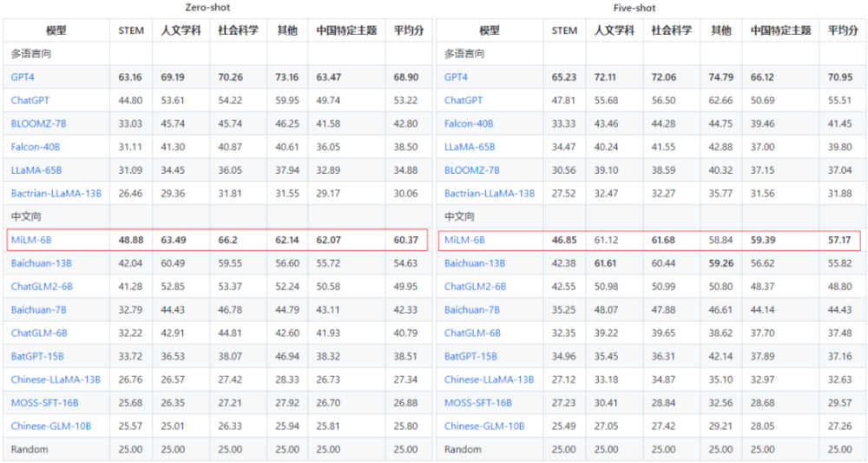Click BatGPT-15B link in Five-shot table
This screenshot has width=868, height=463.
click(x=471, y=356)
